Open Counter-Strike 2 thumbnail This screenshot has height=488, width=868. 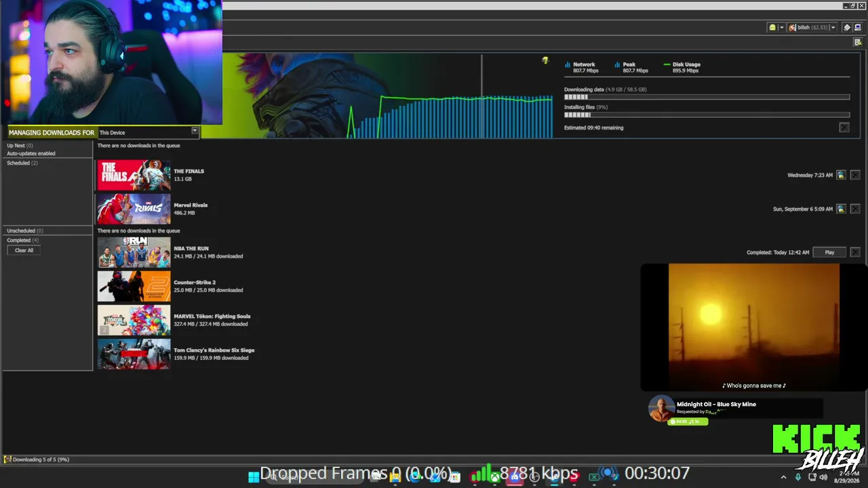134,286
